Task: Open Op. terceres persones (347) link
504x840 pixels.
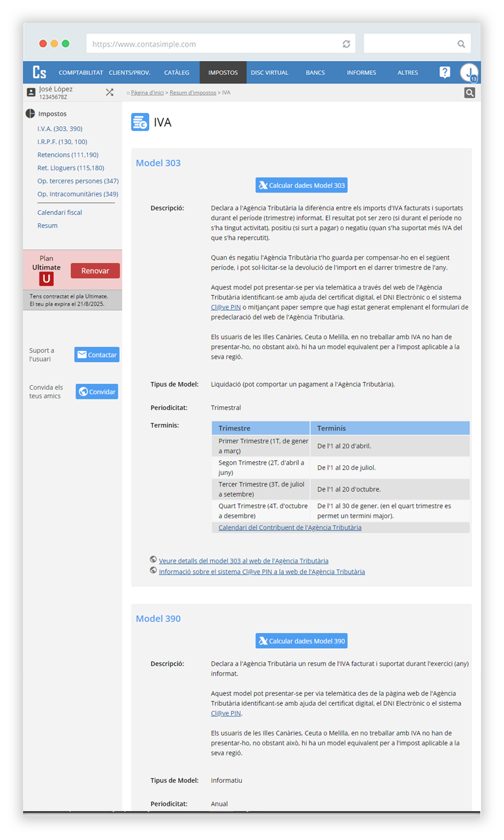Action: coord(78,181)
